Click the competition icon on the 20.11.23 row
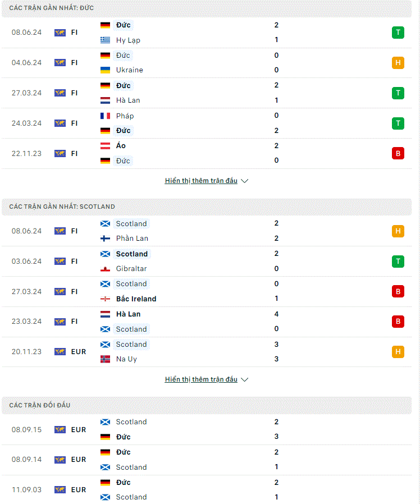 [60, 352]
